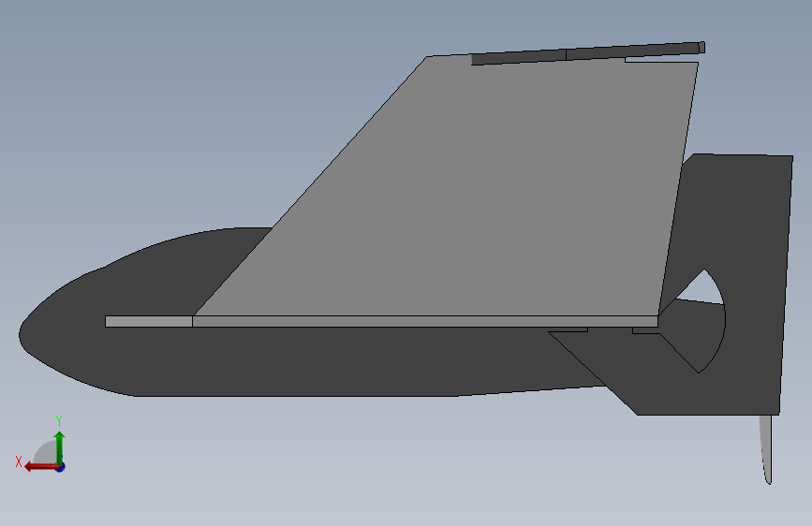Click the green Y axis arrow of the triad

60,447
